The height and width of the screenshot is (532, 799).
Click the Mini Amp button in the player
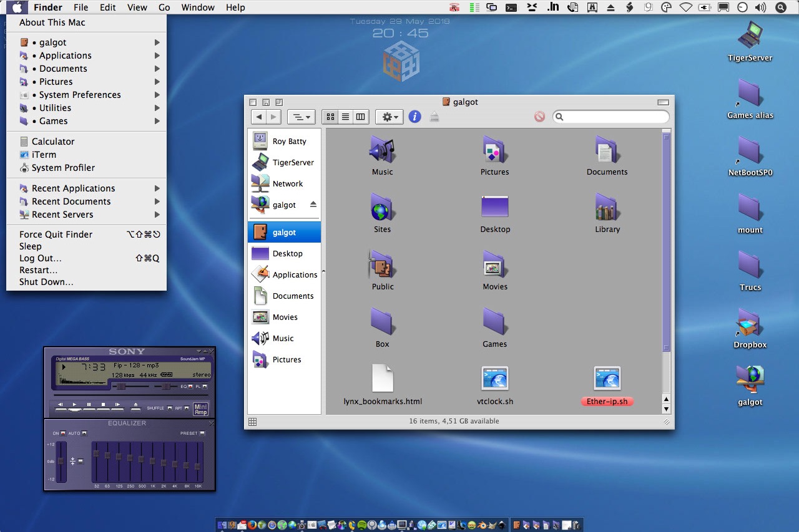click(x=200, y=409)
